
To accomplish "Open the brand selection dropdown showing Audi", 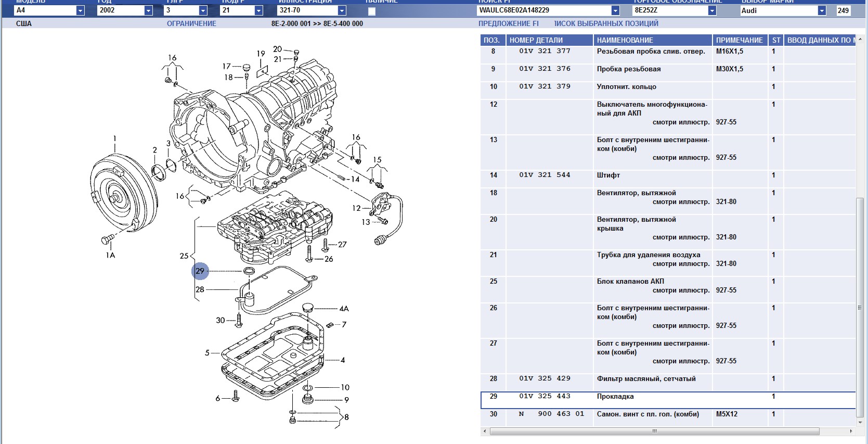I will coord(822,10).
